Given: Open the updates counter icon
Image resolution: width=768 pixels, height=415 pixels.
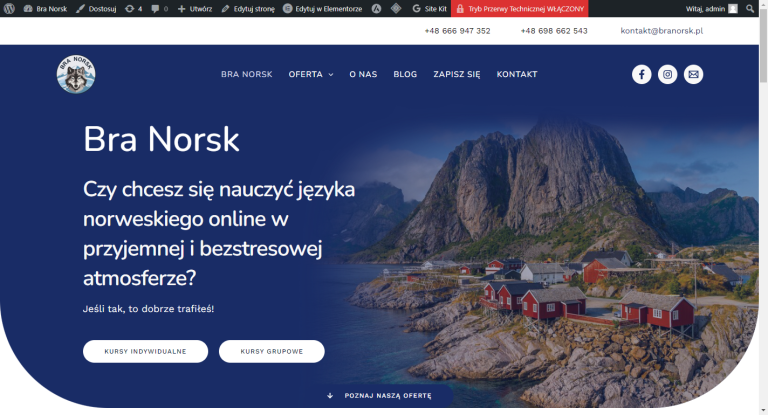Looking at the screenshot, I should click(x=134, y=8).
